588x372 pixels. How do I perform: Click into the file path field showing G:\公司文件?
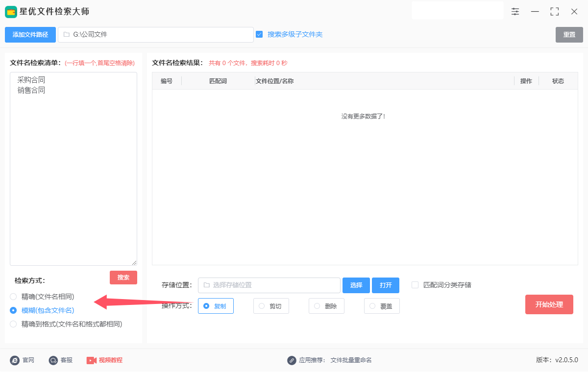[x=156, y=35]
